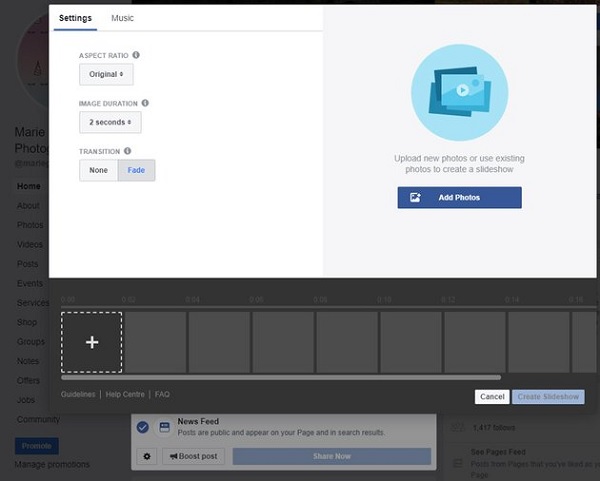Open Offers in page sidebar
The height and width of the screenshot is (481, 600).
[28, 381]
